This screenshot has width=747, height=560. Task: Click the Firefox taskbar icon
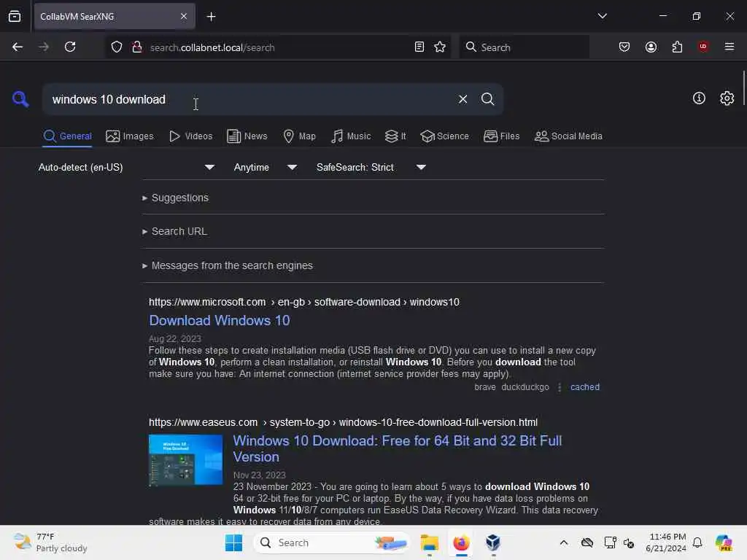click(x=461, y=542)
